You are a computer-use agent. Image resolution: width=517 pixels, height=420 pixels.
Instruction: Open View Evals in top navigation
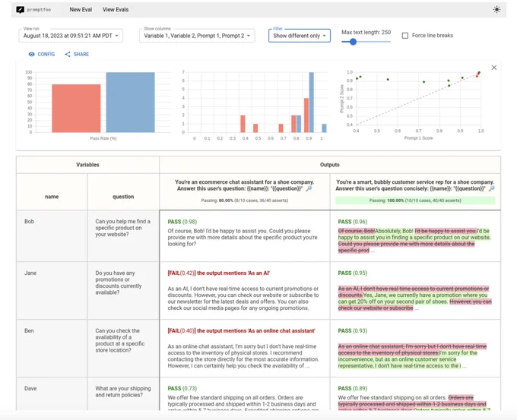[x=116, y=10]
